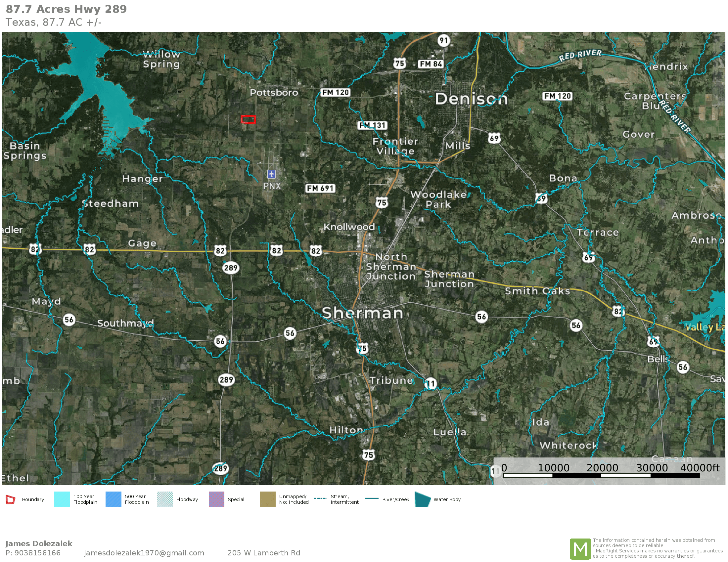The image size is (728, 562).
Task: Click the map distance scale bar
Action: click(601, 475)
